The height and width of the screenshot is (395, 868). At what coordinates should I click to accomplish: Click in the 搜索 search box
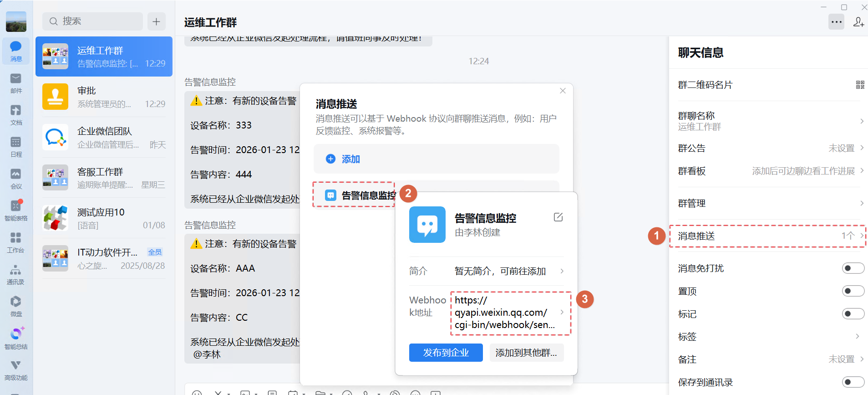click(92, 21)
